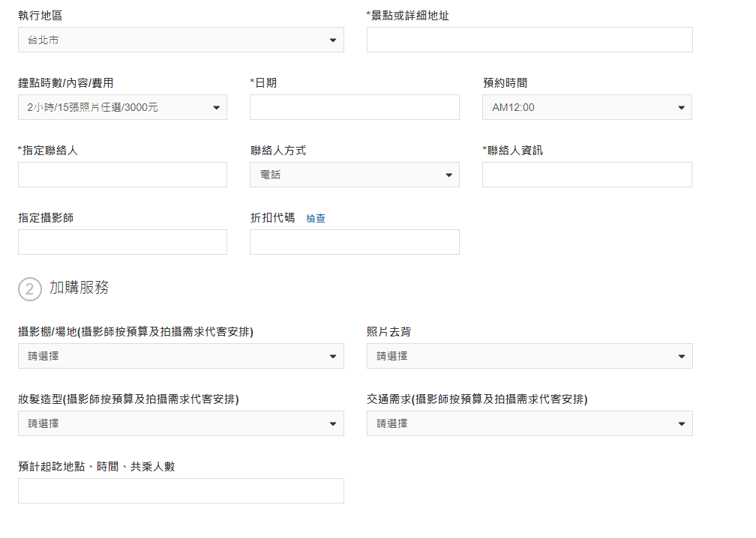Expand the 攝影棚/場地 dropdown

pyautogui.click(x=181, y=356)
